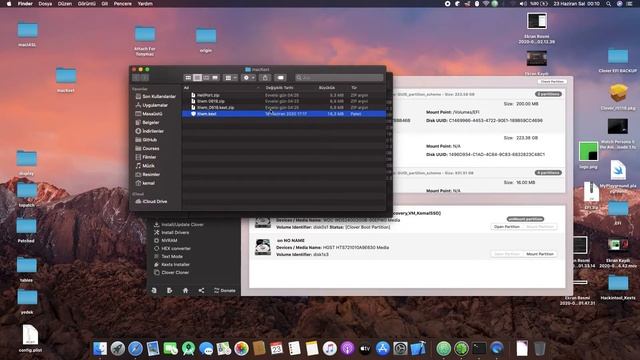Select the origin folder on desktop
The image size is (640, 360).
tap(206, 40)
